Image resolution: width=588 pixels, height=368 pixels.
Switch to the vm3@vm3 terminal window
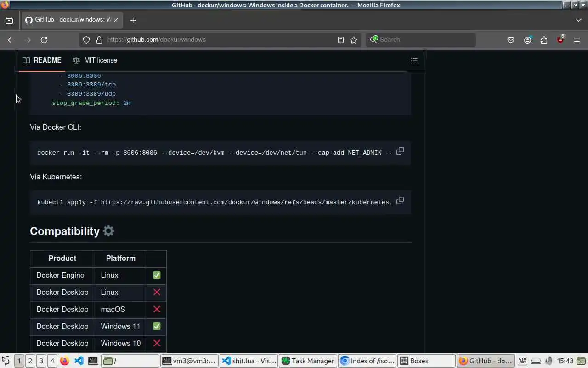click(190, 361)
